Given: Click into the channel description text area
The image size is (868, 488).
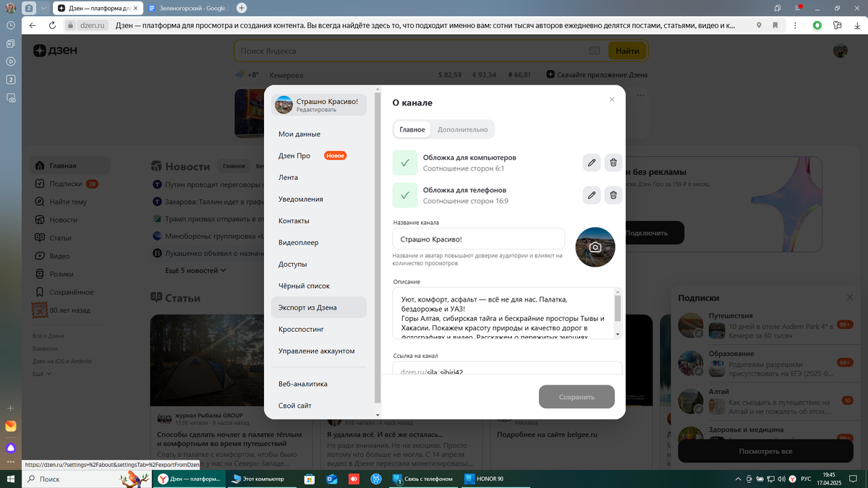Looking at the screenshot, I should 503,313.
